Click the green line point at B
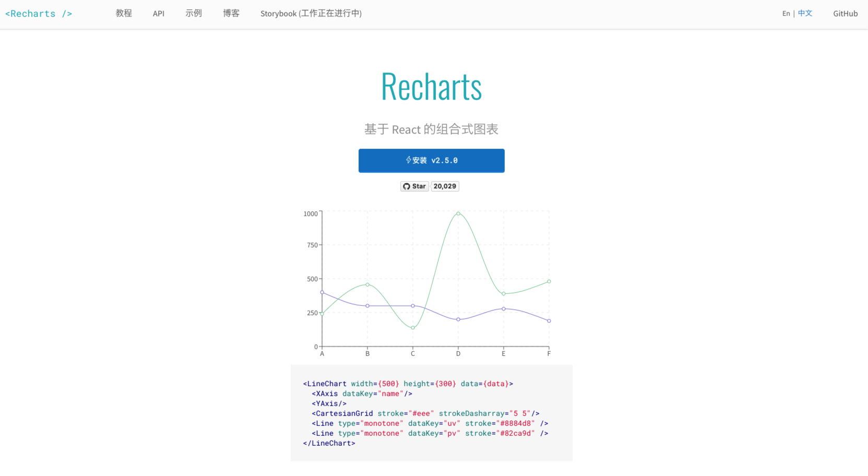 367,284
